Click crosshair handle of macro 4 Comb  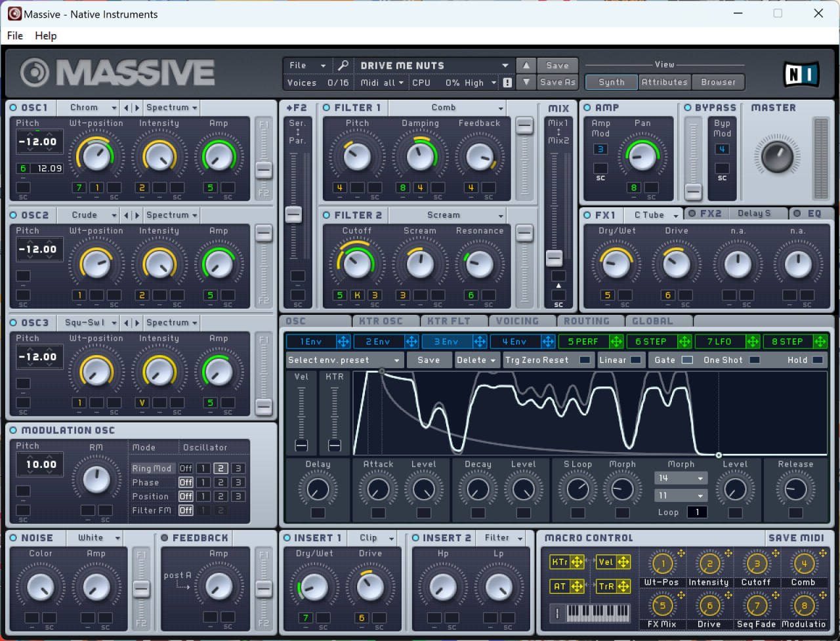[822, 554]
